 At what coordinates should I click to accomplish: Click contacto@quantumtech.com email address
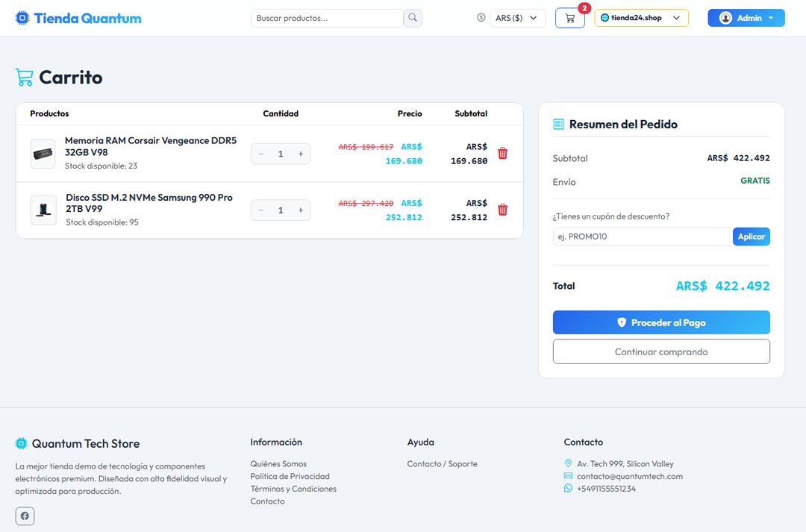(630, 476)
